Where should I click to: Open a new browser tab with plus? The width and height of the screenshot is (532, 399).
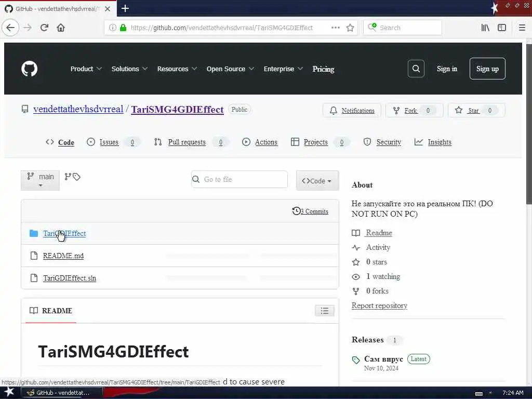[x=125, y=8]
